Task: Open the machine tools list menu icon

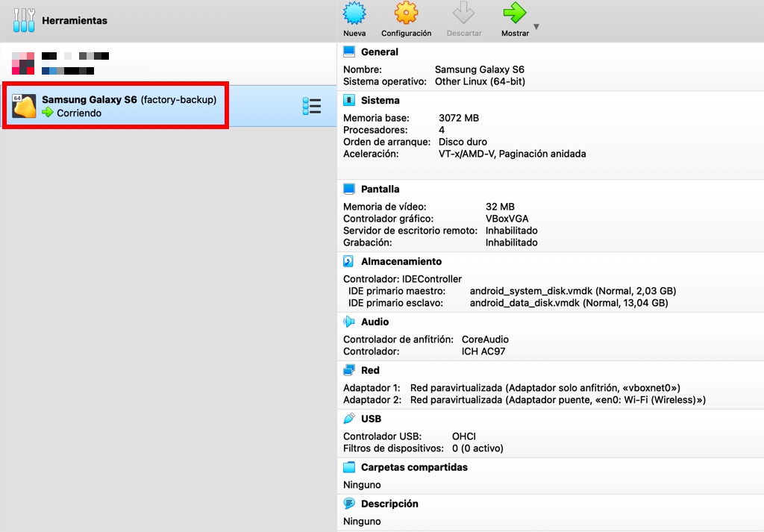Action: [312, 106]
